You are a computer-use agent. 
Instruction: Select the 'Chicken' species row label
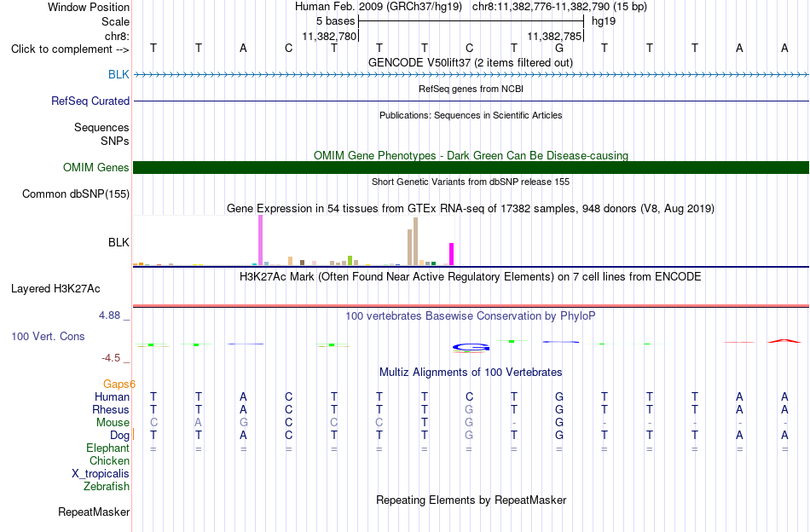pos(109,460)
